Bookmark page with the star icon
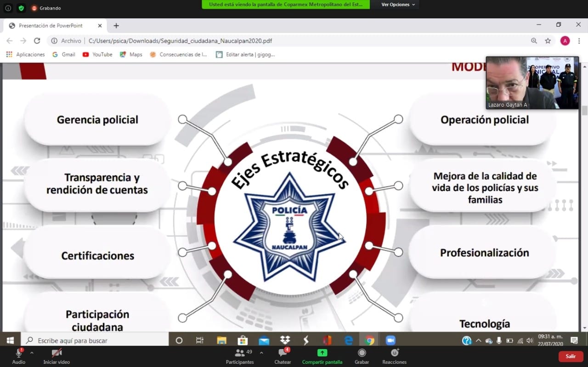 click(548, 41)
